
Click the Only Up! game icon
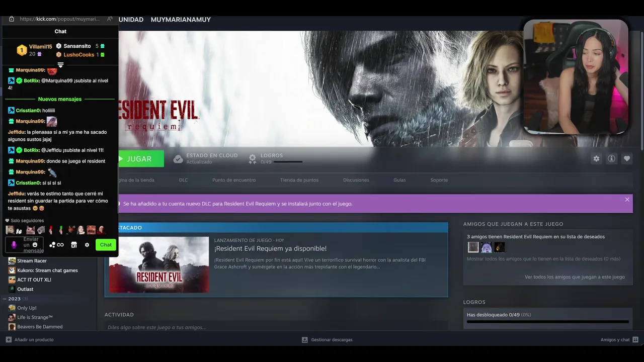tap(12, 308)
